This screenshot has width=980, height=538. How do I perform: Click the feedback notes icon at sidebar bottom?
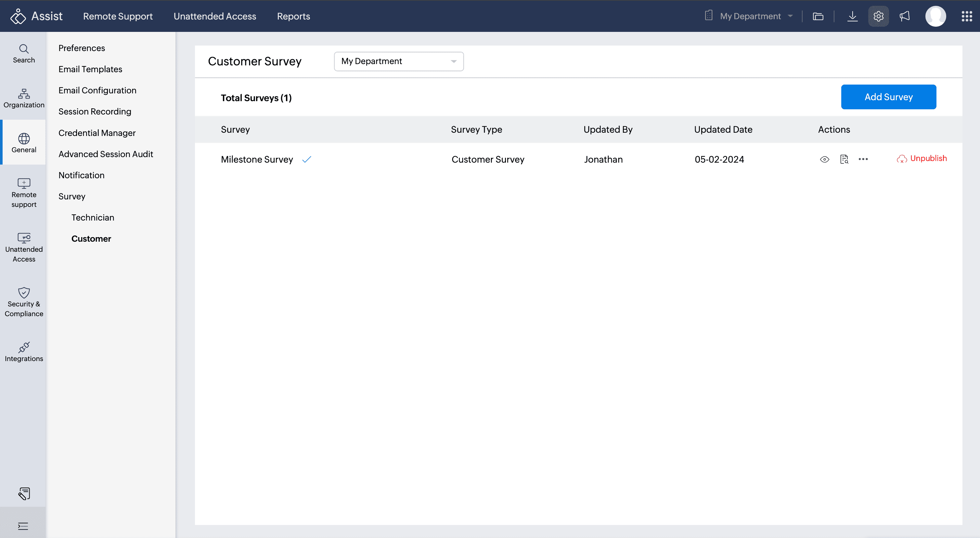24,493
